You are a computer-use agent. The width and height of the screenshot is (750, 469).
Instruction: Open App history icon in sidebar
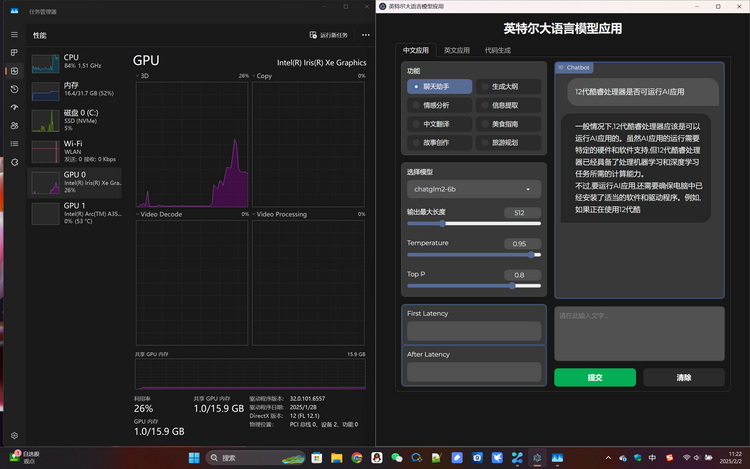tap(14, 89)
